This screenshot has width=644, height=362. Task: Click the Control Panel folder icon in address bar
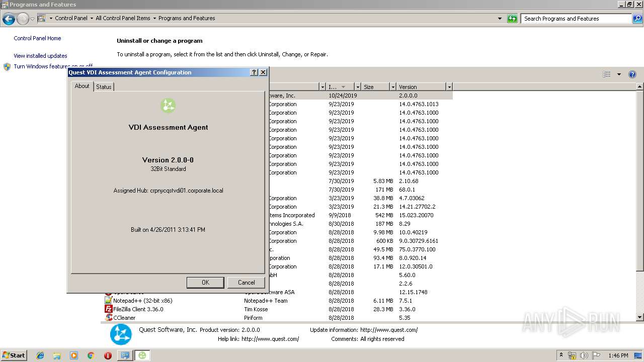click(41, 18)
